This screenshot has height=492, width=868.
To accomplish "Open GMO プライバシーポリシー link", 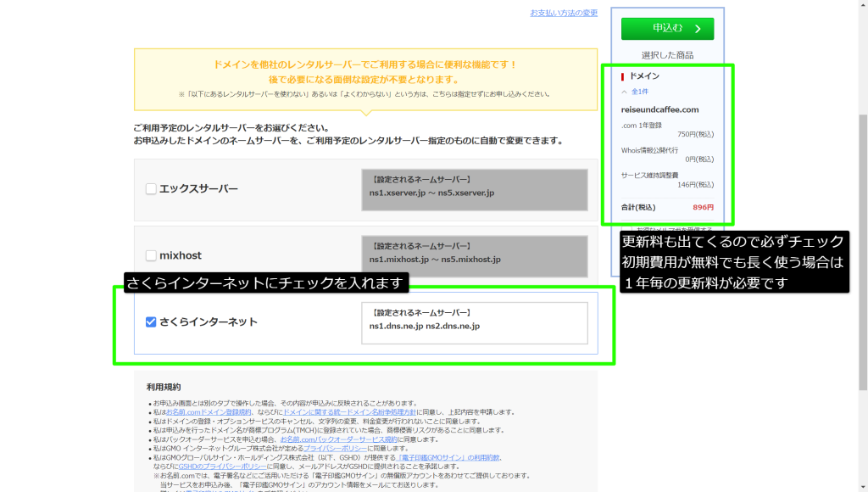I will click(335, 448).
